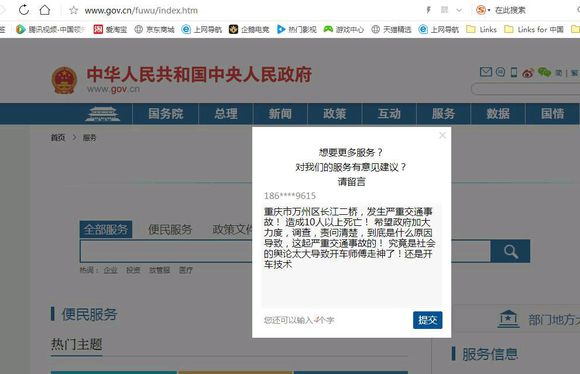The width and height of the screenshot is (580, 374).
Task: Open the 腾讯视频 bookmark
Action: coord(51,29)
